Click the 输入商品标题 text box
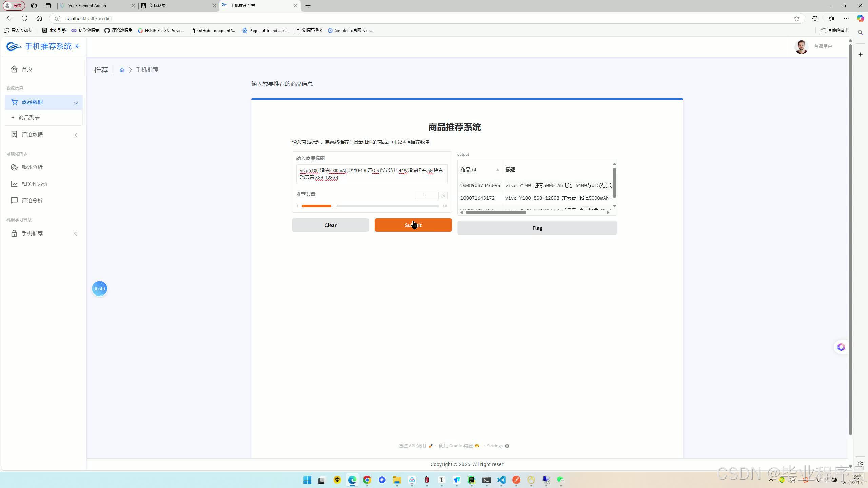Image resolution: width=868 pixels, height=488 pixels. tap(372, 174)
